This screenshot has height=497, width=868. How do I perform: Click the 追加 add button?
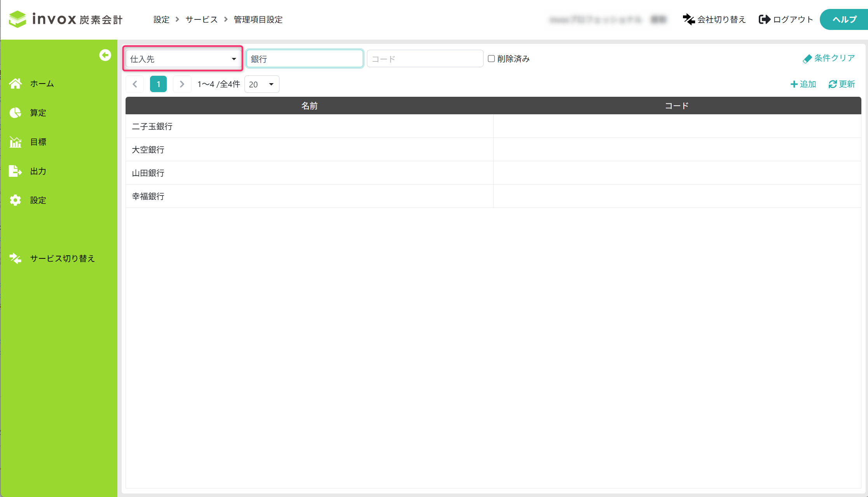(803, 84)
